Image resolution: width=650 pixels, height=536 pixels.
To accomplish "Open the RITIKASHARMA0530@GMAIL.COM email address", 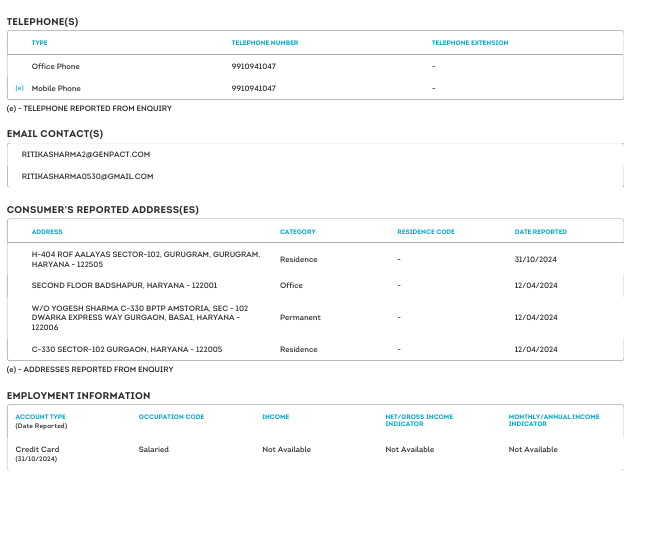I will 87,177.
